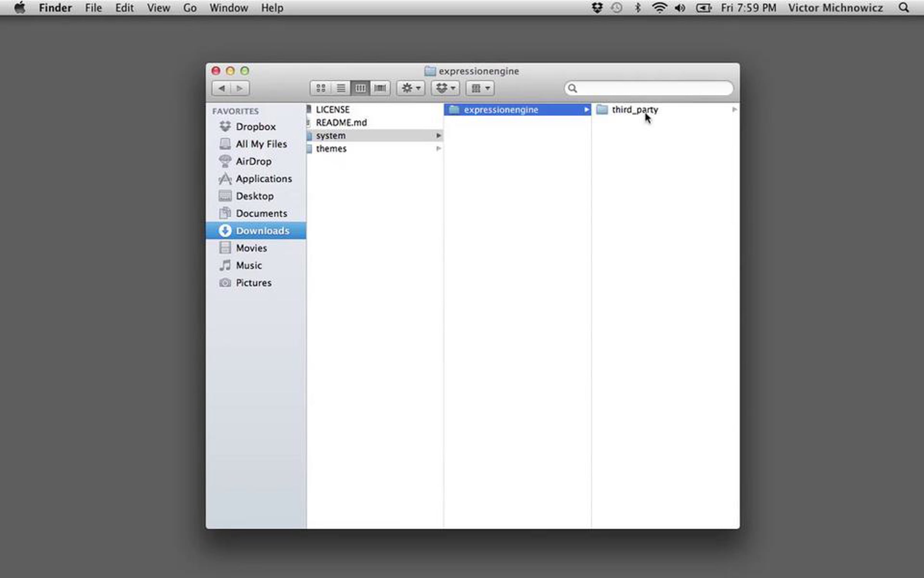Switch to list view

[341, 88]
